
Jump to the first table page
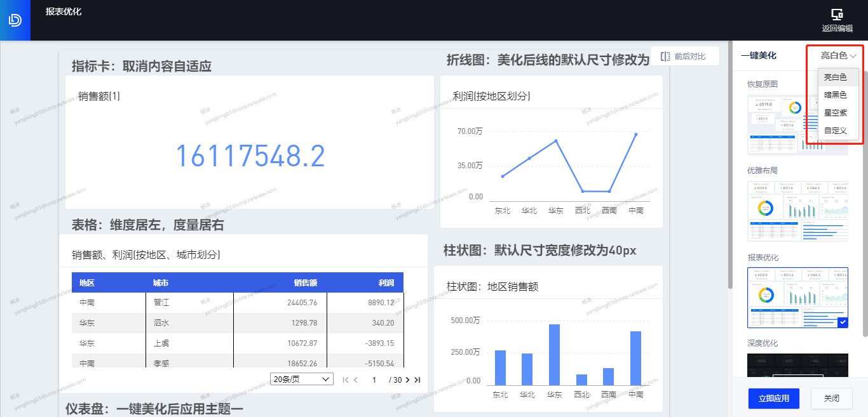pos(346,380)
